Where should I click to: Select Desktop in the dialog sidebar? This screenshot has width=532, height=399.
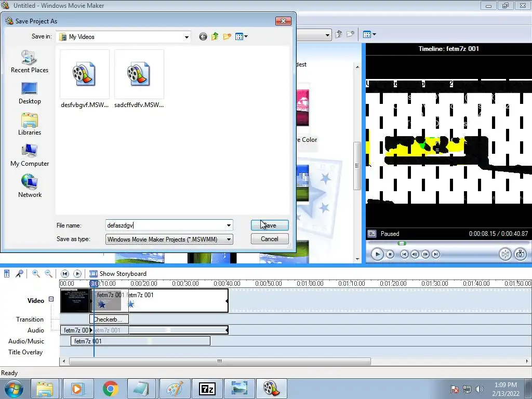tap(30, 94)
